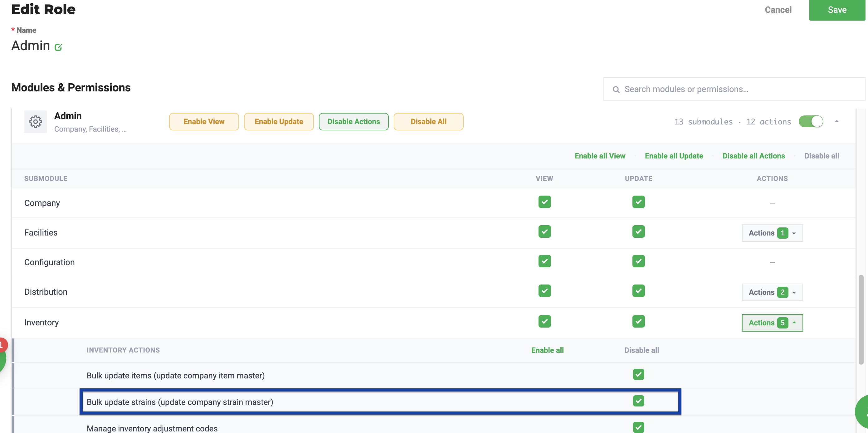Screen dimensions: 868x433
Task: Click the Enable View button
Action: coord(204,122)
